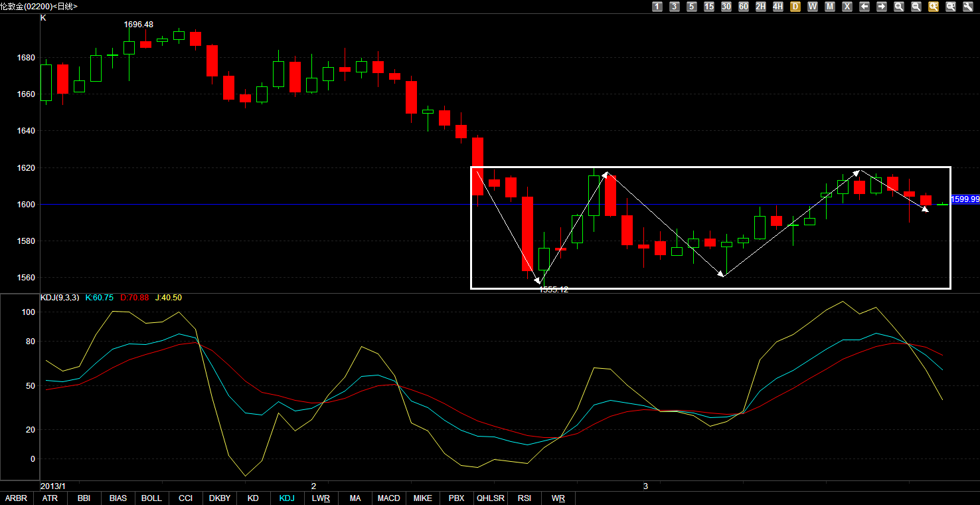Image resolution: width=980 pixels, height=505 pixels.
Task: Switch indicator to KD tab
Action: click(254, 498)
